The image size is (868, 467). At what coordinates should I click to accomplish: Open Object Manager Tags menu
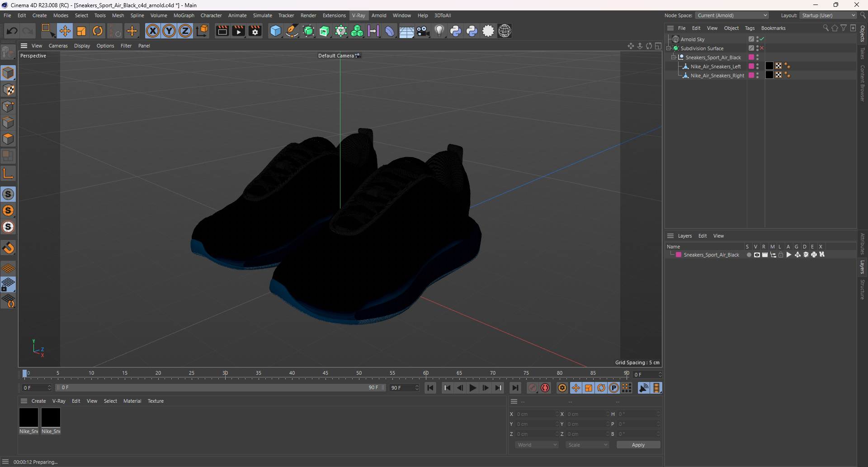(x=750, y=28)
